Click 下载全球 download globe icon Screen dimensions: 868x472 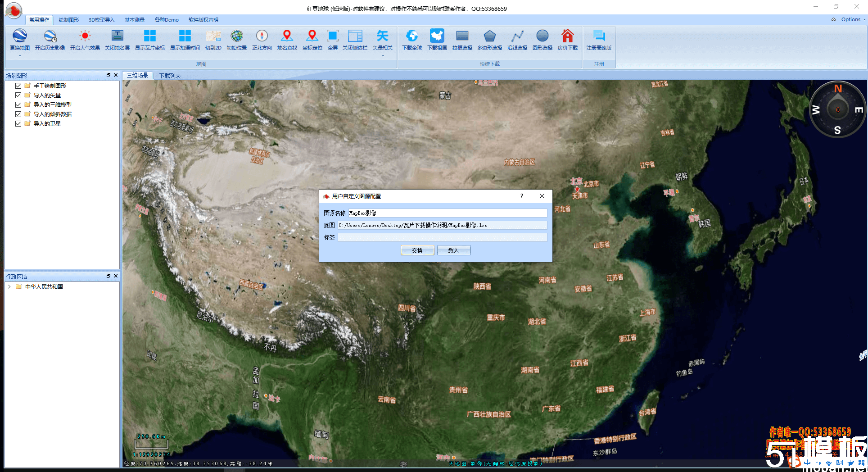click(412, 36)
